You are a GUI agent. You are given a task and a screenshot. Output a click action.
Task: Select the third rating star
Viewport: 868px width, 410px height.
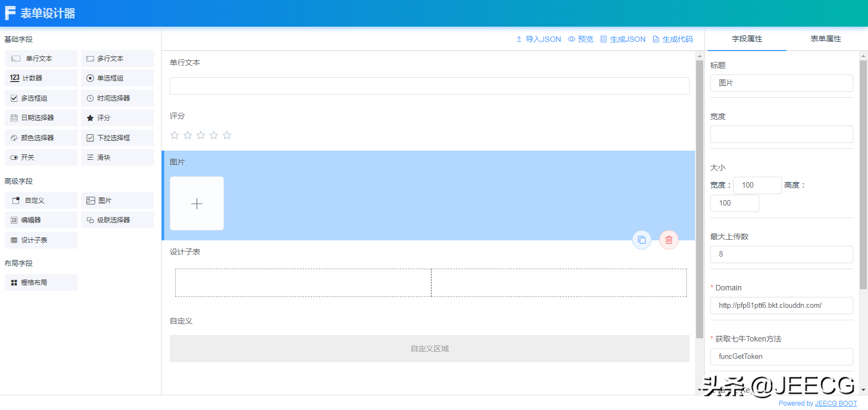201,135
